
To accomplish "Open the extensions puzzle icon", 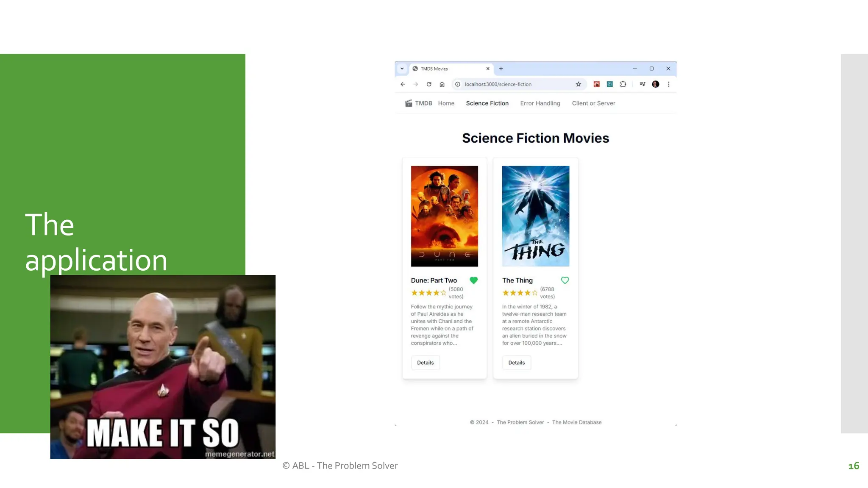I will pyautogui.click(x=623, y=84).
